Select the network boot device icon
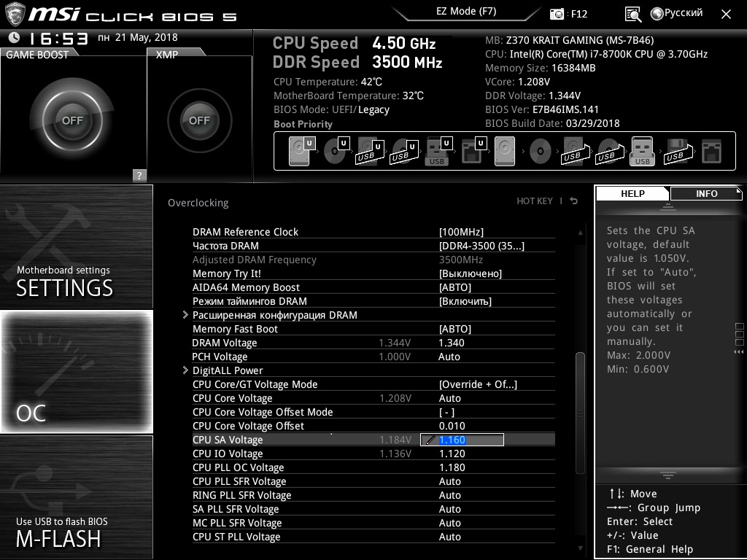 pos(711,151)
